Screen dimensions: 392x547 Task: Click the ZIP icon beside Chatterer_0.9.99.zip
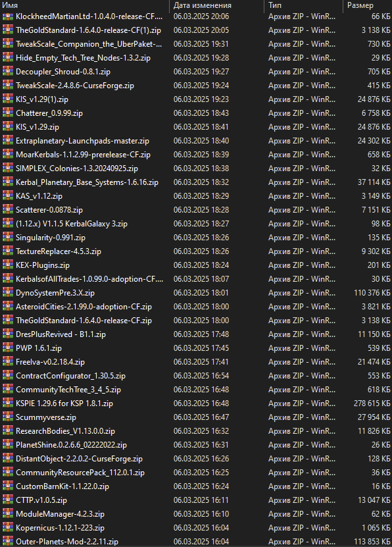(8, 113)
